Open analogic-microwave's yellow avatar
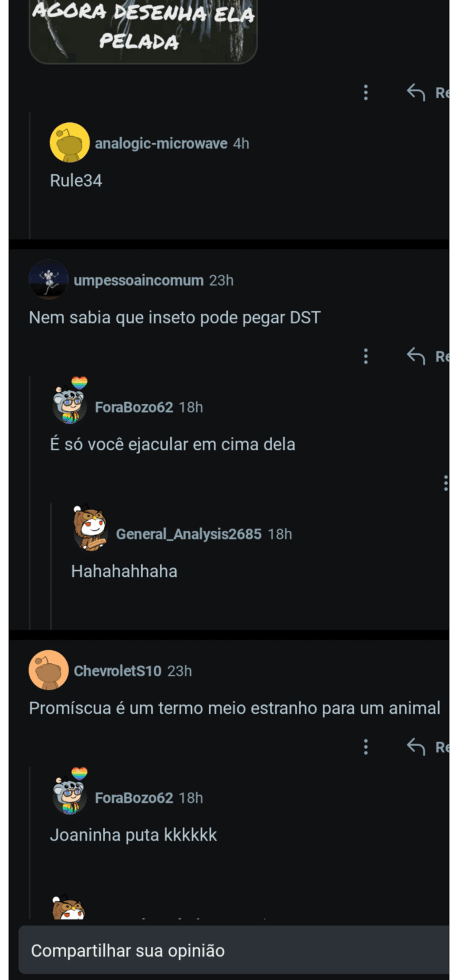The height and width of the screenshot is (980, 458). click(x=69, y=143)
